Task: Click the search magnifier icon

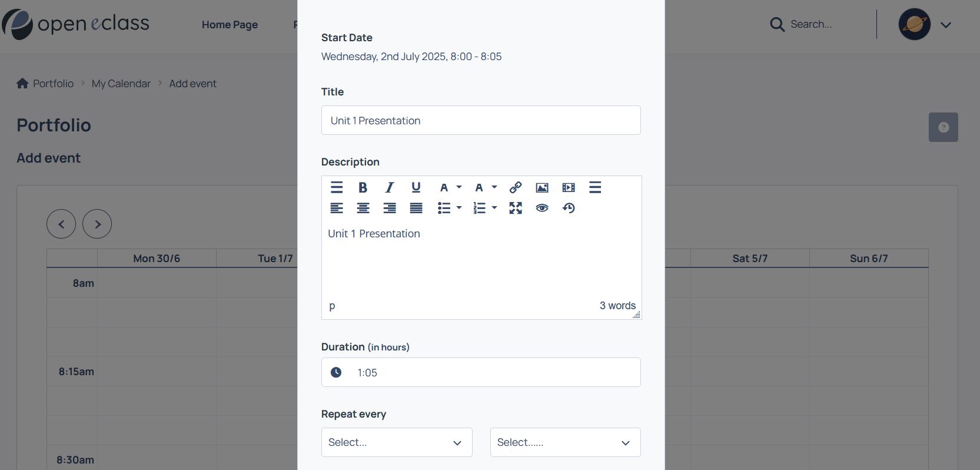Action: 777,24
